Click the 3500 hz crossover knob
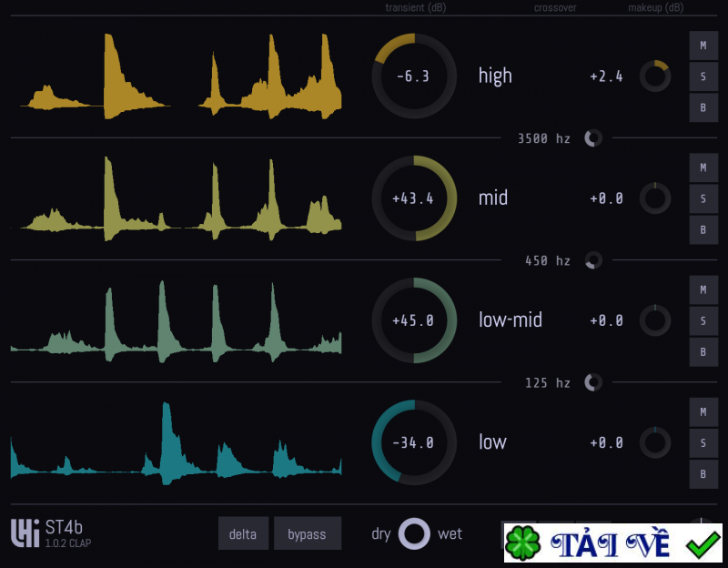Screen dimensions: 728x568 point(591,138)
